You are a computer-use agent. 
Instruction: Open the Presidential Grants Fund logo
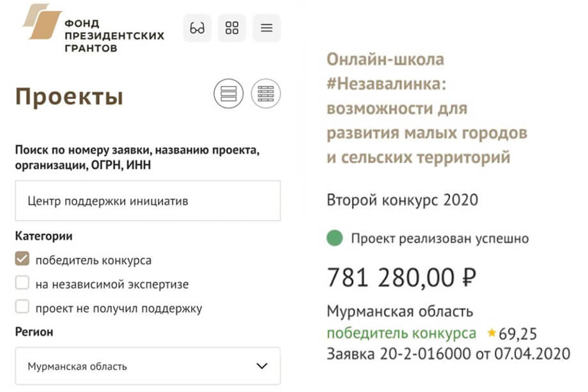click(x=42, y=21)
